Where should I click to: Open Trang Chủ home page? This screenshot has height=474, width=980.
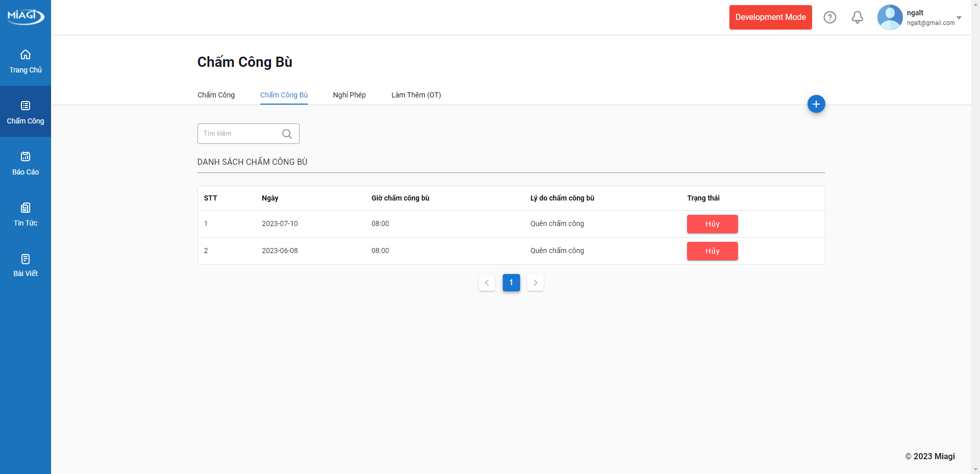click(x=26, y=61)
